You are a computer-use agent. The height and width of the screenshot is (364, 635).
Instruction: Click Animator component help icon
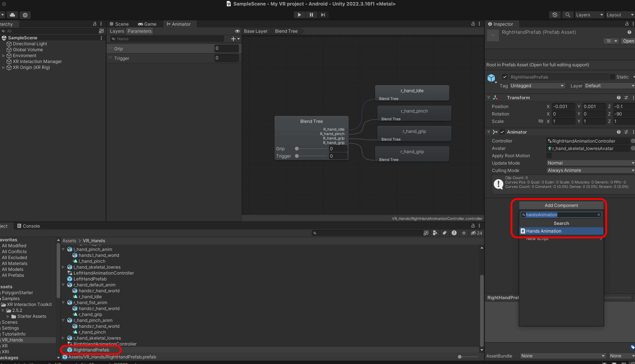(x=619, y=132)
